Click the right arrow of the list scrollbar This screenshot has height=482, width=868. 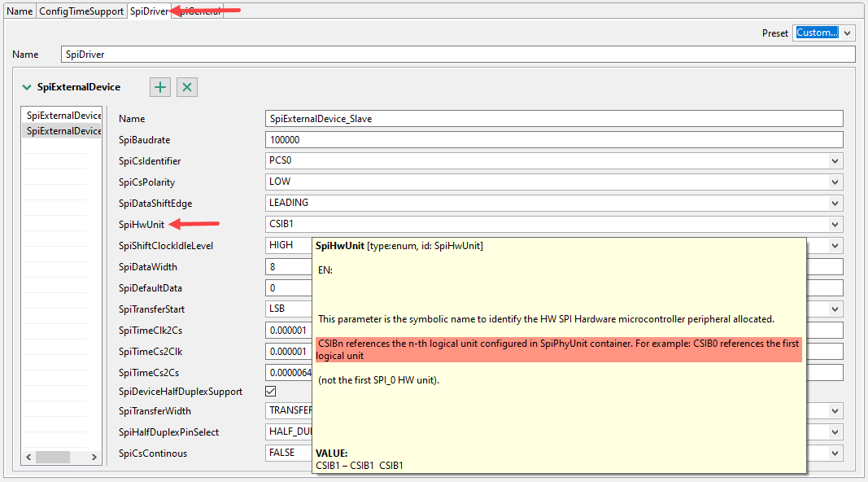pyautogui.click(x=94, y=457)
